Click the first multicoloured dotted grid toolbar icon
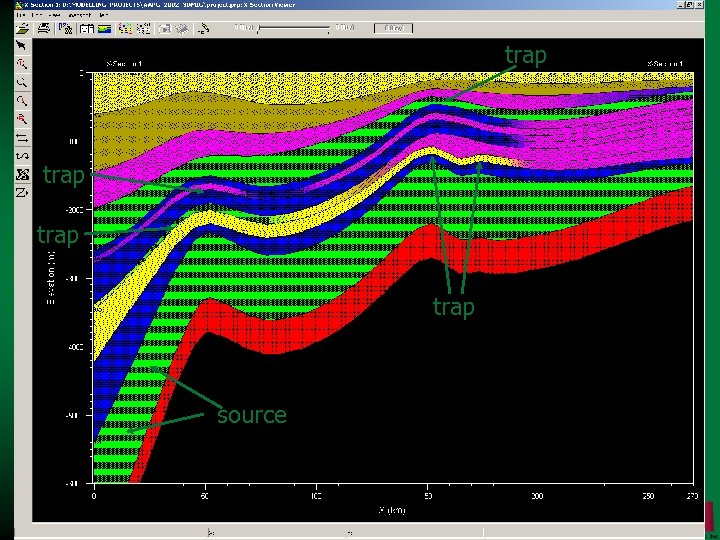This screenshot has width=720, height=540. 125,28
